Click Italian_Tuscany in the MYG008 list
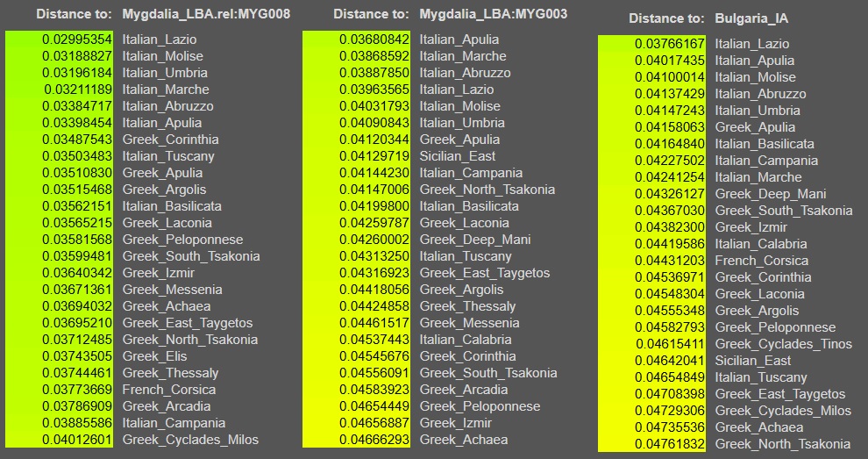 (x=168, y=156)
